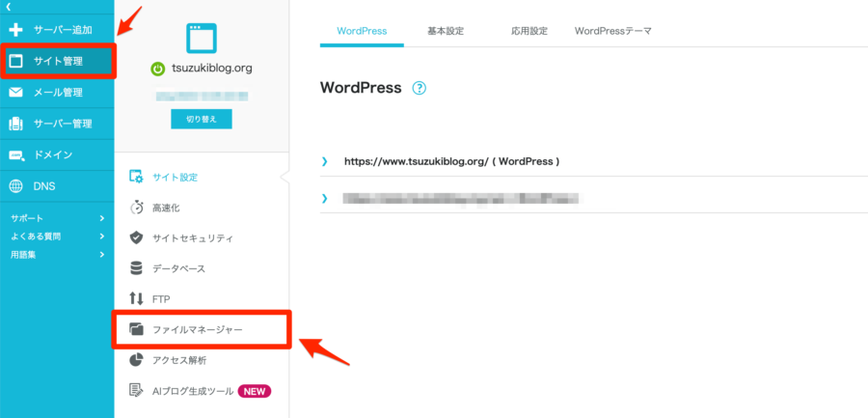Click the stopwatch icon for 高速化
The width and height of the screenshot is (868, 418).
pyautogui.click(x=136, y=208)
